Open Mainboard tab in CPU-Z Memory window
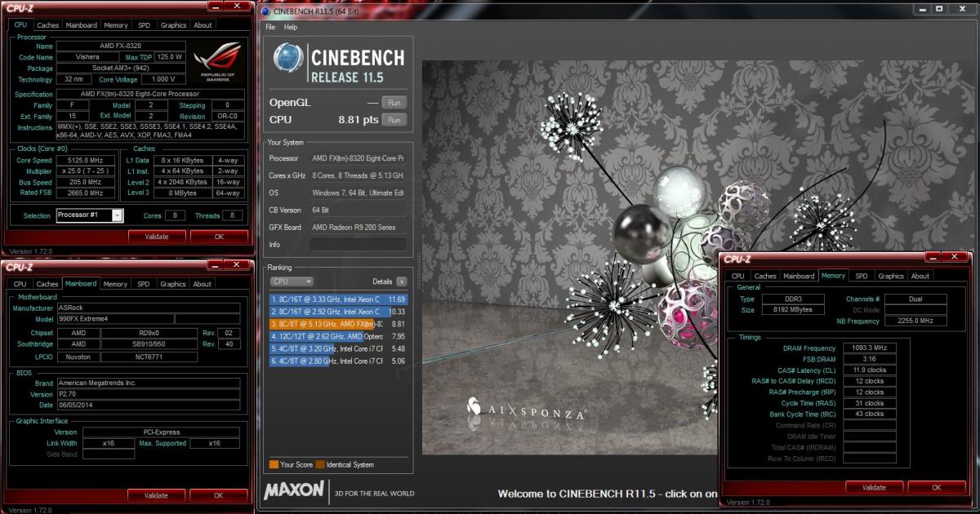This screenshot has height=514, width=980. click(799, 276)
